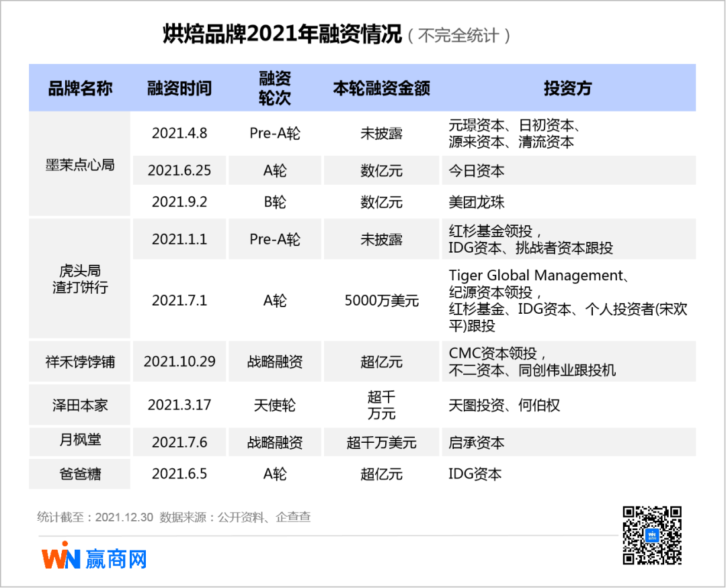The image size is (726, 588).
Task: Click the 5000万美元 amount cell
Action: [x=381, y=300]
